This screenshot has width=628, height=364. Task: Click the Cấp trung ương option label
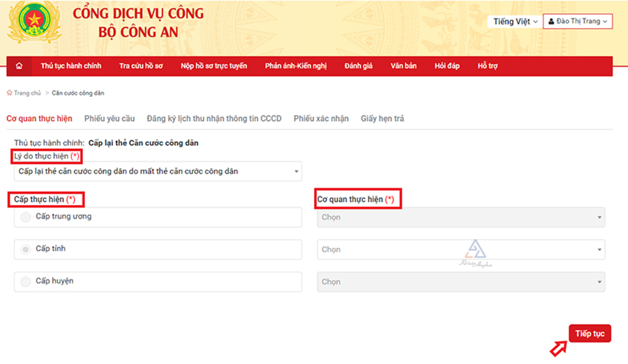pyautogui.click(x=63, y=216)
